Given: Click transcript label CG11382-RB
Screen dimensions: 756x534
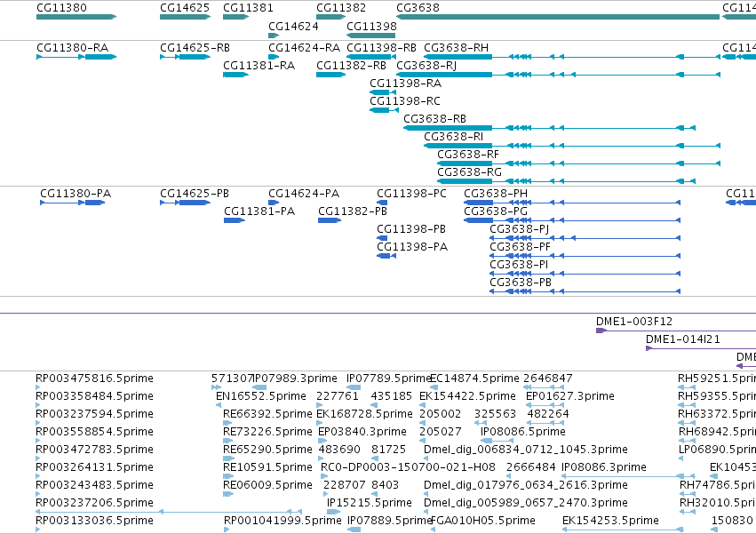Looking at the screenshot, I should [x=351, y=66].
